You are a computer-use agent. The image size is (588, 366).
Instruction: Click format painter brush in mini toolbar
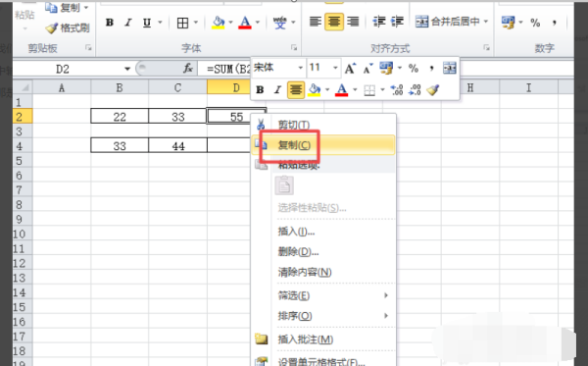coord(433,90)
